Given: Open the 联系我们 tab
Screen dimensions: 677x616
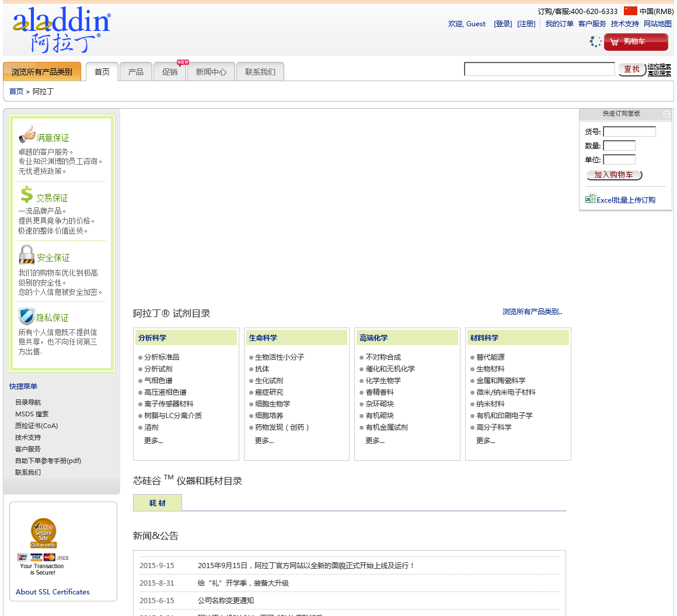Looking at the screenshot, I should [x=260, y=72].
